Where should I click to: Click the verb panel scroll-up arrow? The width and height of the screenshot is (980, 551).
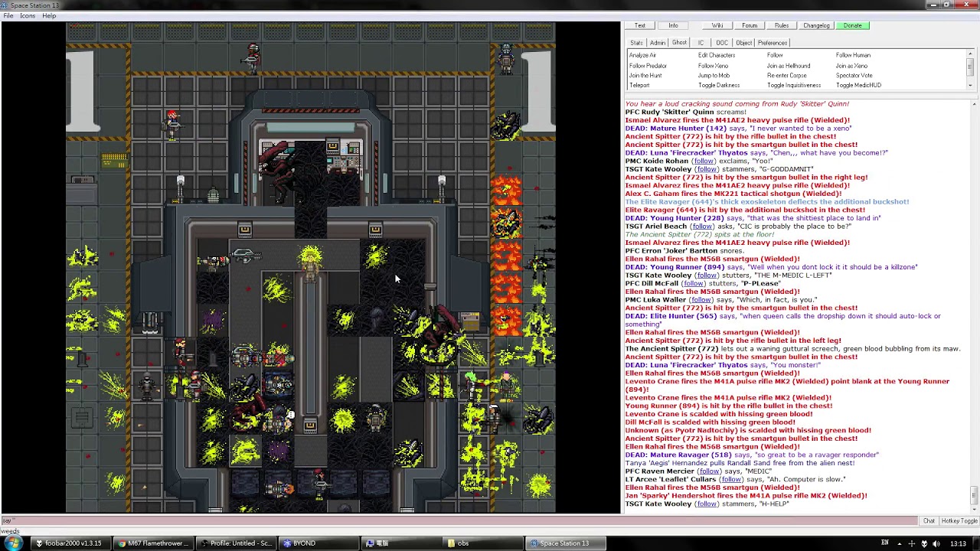(971, 54)
